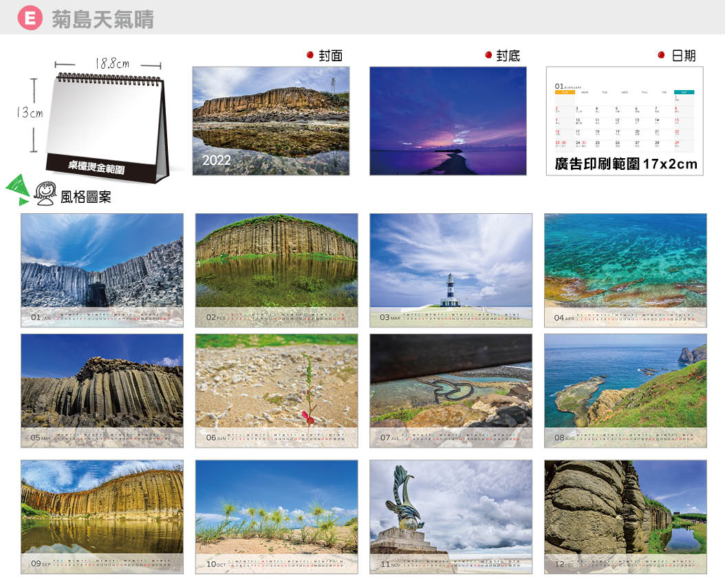This screenshot has width=725, height=588.
Task: Click the smiling girl face icon
Action: click(x=46, y=193)
